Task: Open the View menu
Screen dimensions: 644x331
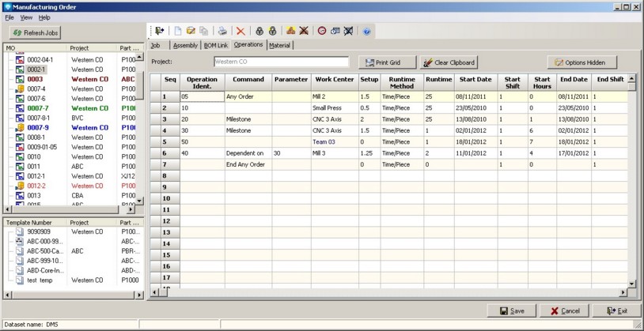Action: click(26, 17)
